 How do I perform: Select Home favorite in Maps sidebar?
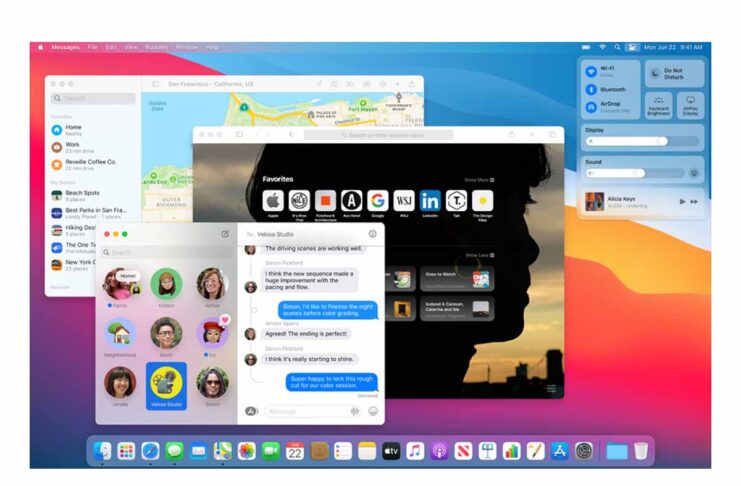tap(94, 130)
